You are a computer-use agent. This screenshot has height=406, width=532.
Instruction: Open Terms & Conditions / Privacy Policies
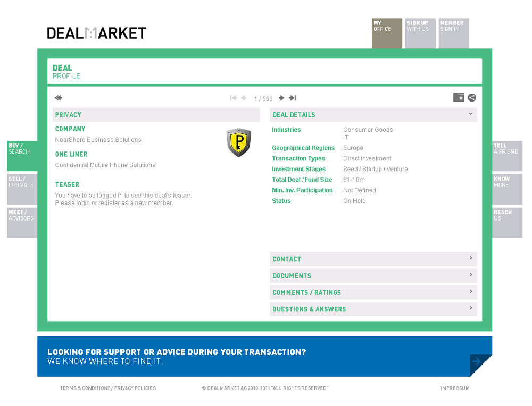pos(108,388)
